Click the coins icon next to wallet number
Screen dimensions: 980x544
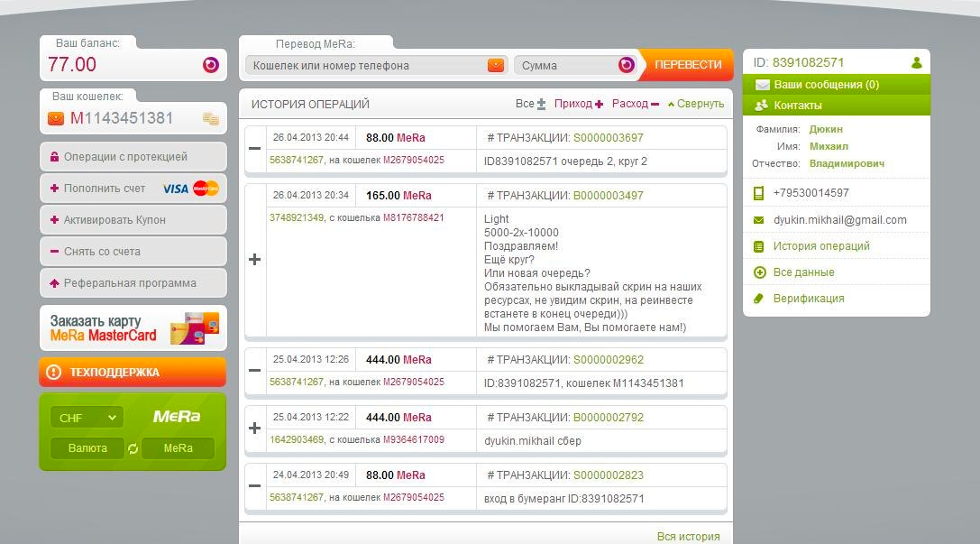211,119
